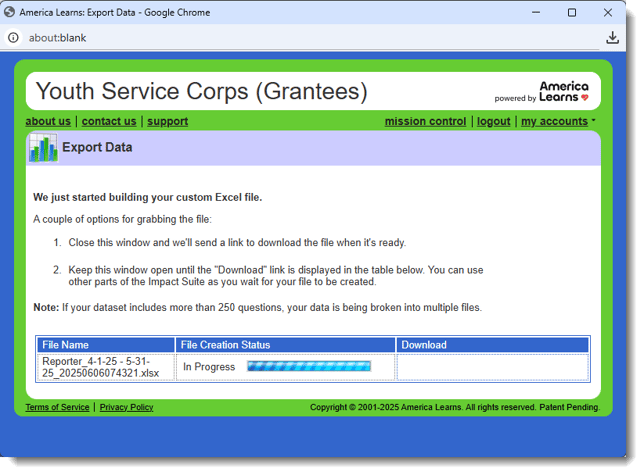Click the support link
Image resolution: width=644 pixels, height=475 pixels.
(167, 121)
